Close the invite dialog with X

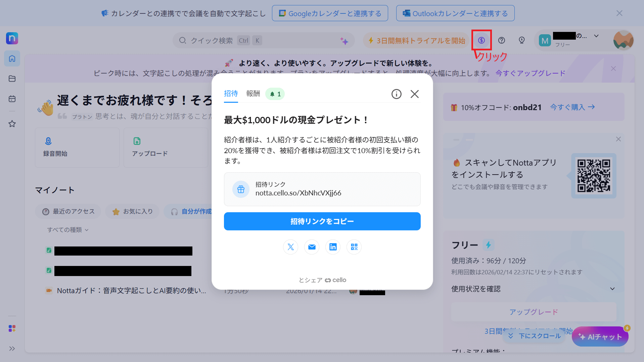coord(414,94)
